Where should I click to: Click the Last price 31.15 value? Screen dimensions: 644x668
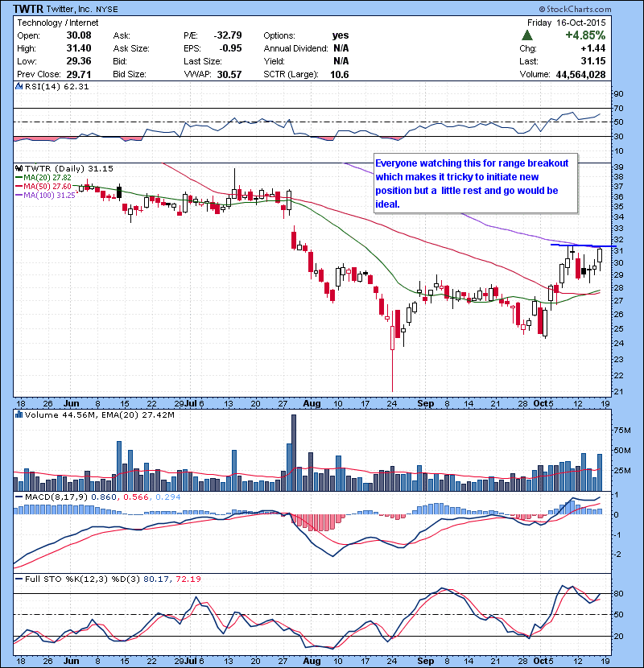pos(592,61)
